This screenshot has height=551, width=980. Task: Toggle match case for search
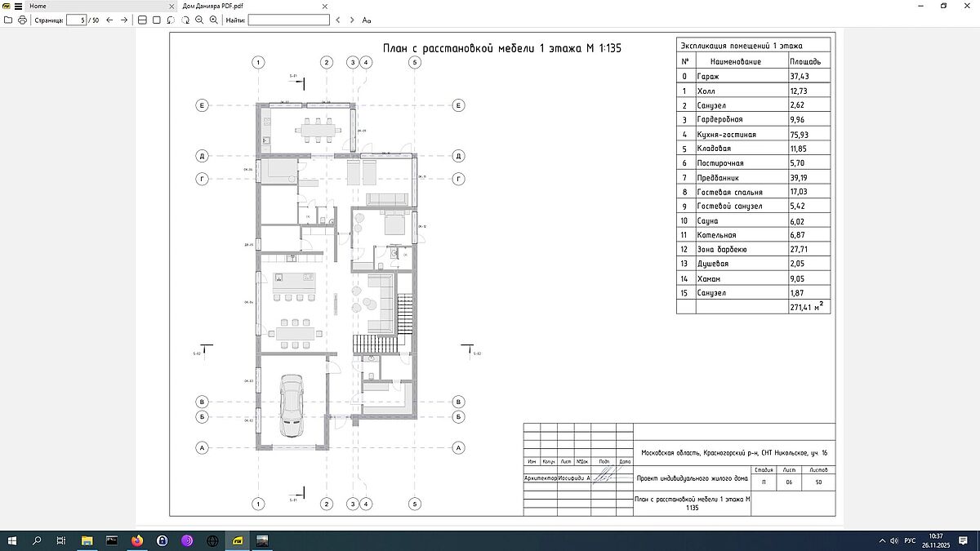tap(367, 20)
